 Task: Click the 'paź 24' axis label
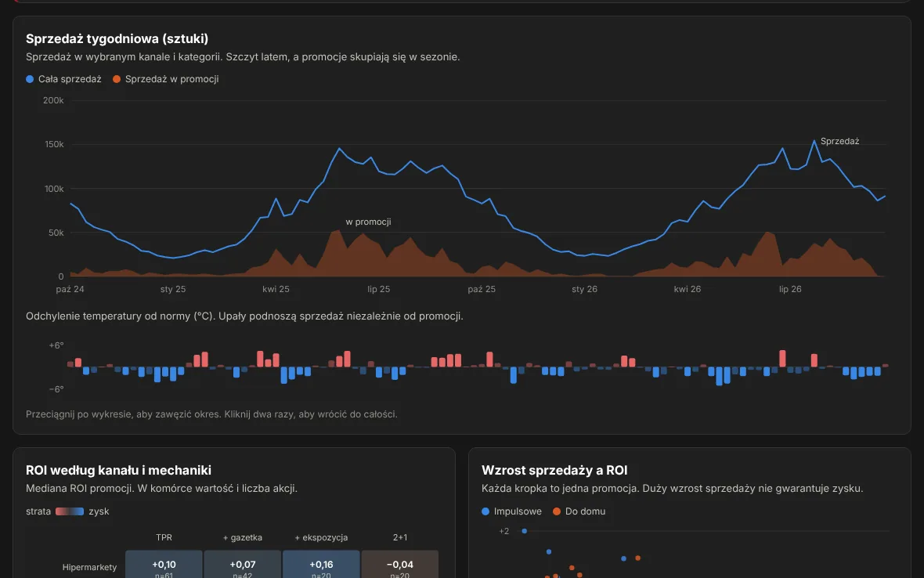[x=70, y=289]
